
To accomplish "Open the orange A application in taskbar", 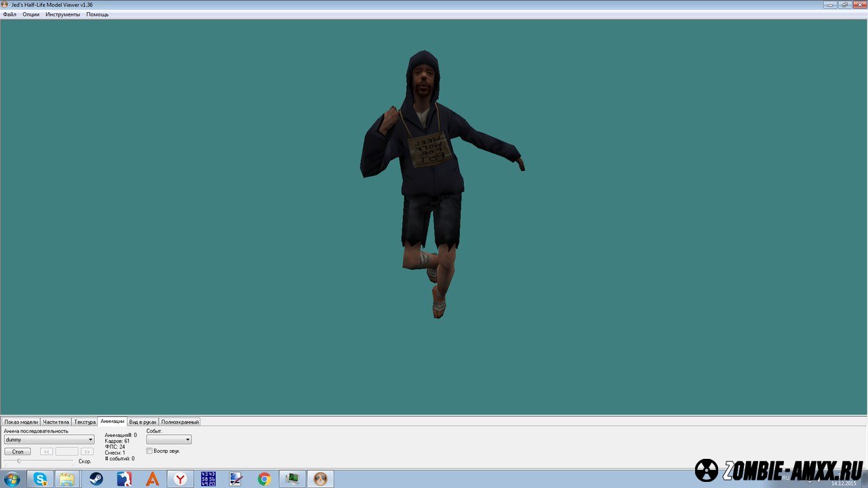I will click(153, 479).
